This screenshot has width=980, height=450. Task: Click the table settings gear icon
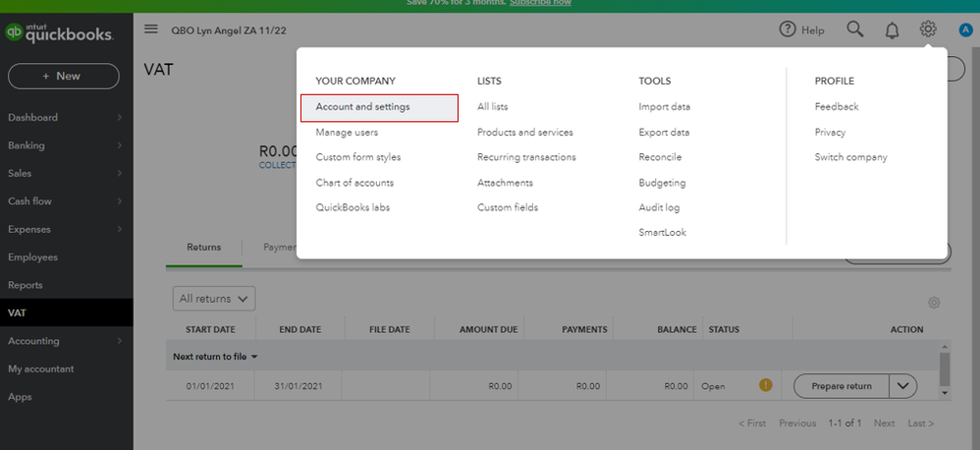click(x=934, y=303)
